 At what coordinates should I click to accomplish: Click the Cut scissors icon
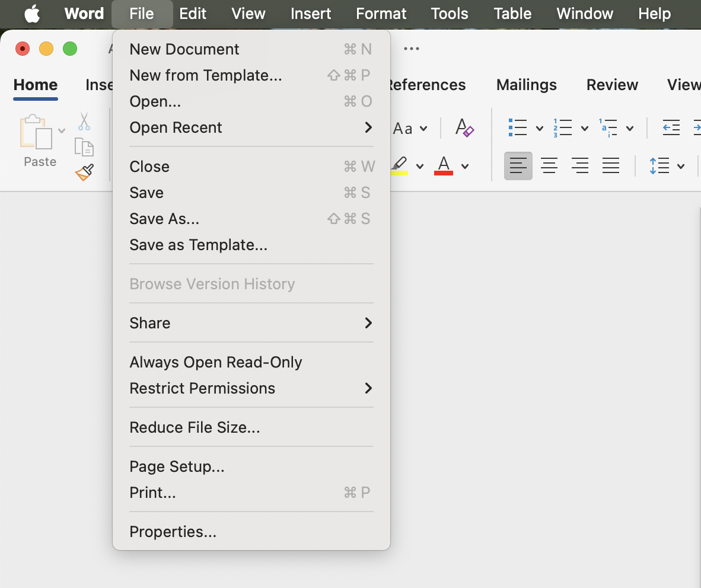84,121
